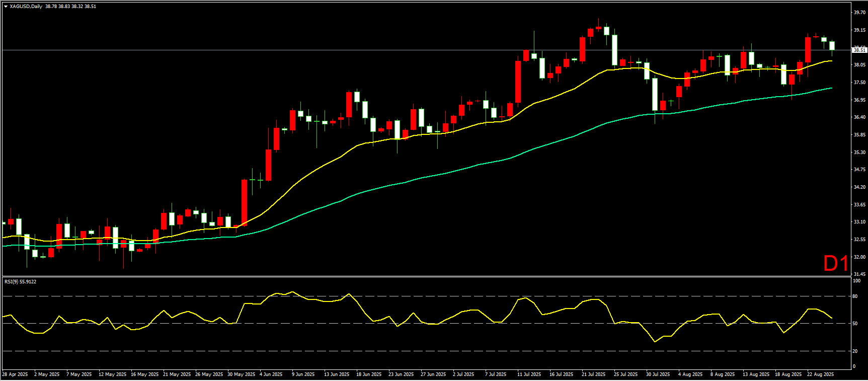
Task: Select the RSI(9) indicator label
Action: [20, 282]
